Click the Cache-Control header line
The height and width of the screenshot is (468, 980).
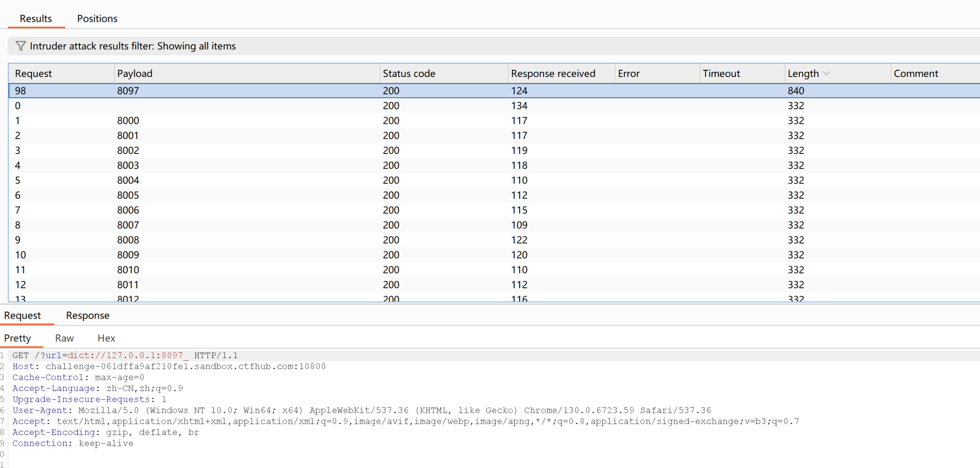[x=78, y=377]
